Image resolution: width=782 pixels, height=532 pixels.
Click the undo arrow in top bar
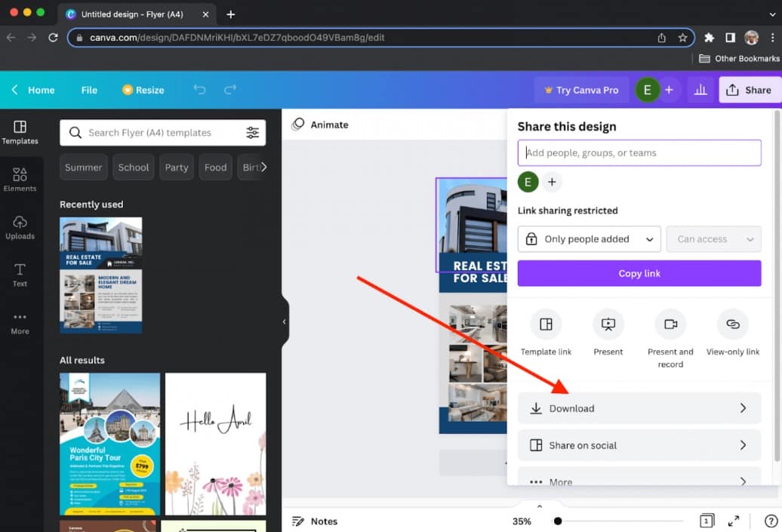click(199, 90)
